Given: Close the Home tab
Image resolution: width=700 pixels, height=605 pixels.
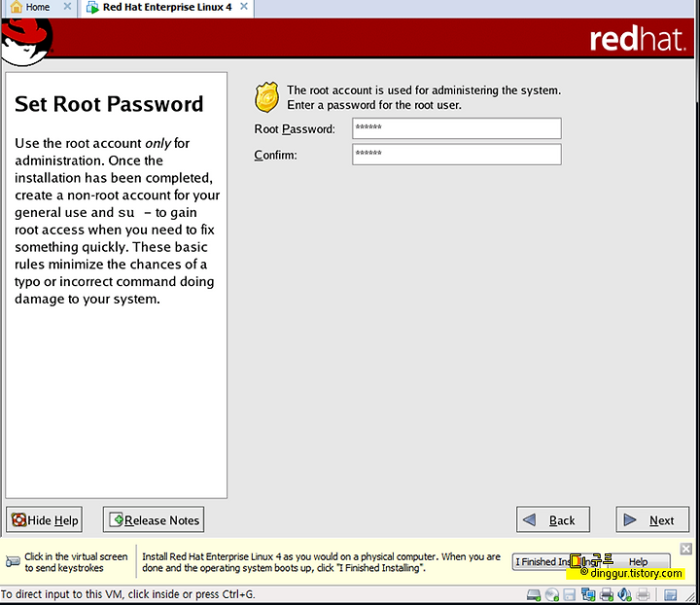Looking at the screenshot, I should [67, 7].
